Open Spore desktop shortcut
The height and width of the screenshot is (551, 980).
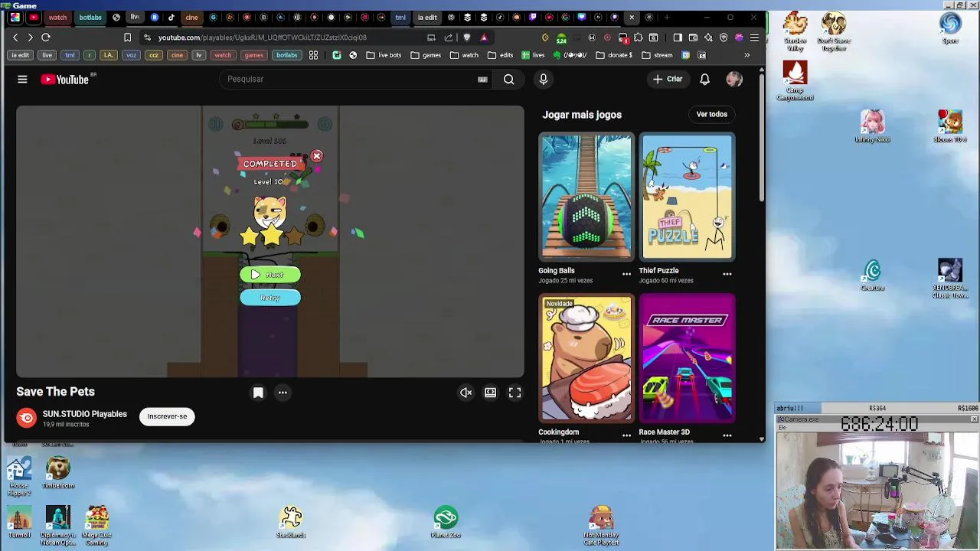950,28
